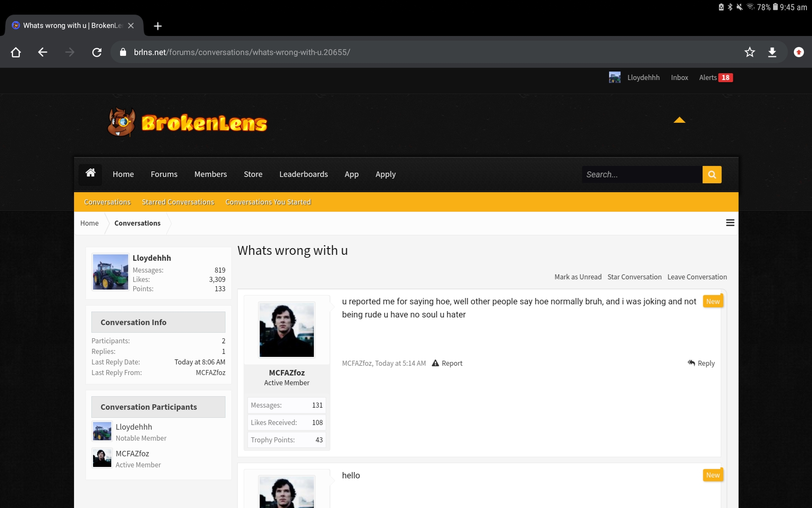This screenshot has width=812, height=508.
Task: Click MCFAZfoz's small participant avatar
Action: 102,458
